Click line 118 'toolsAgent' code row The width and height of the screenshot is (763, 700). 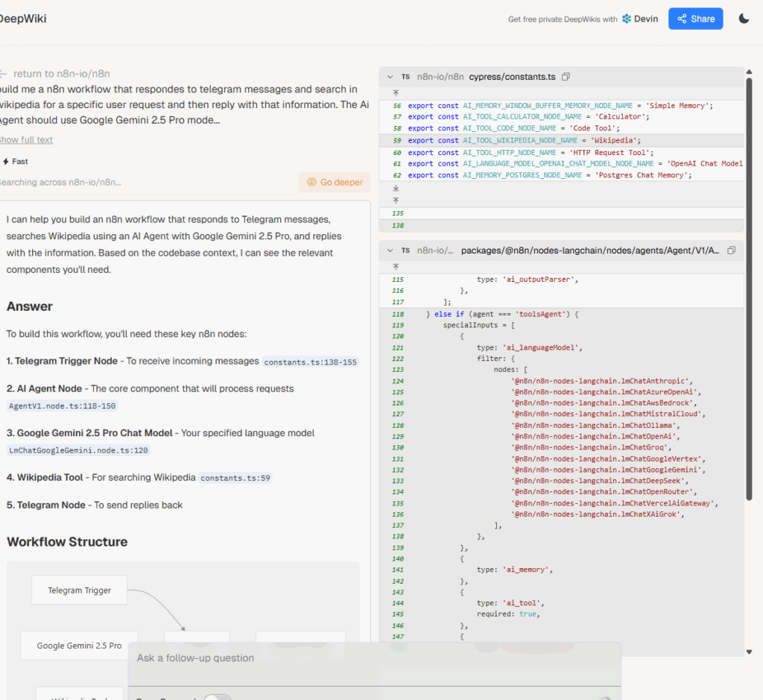(x=562, y=314)
